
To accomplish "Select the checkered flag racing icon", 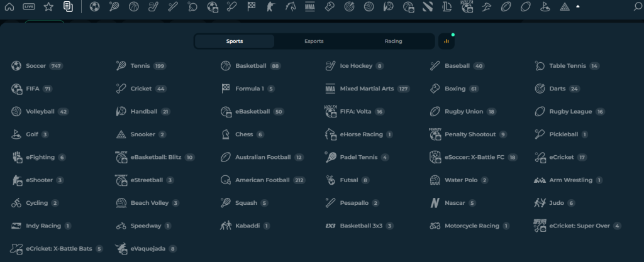I will [x=252, y=6].
